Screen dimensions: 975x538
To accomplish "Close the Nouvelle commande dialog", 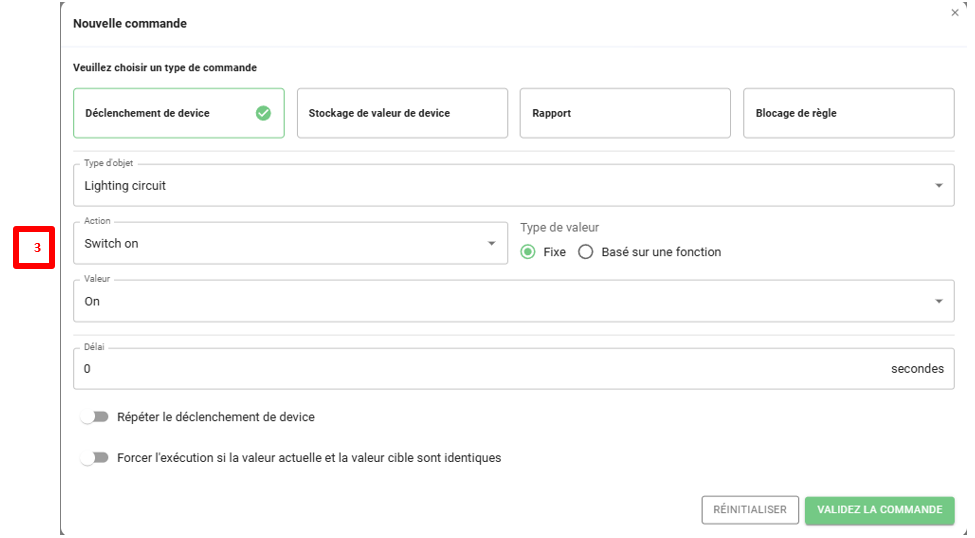I will tap(954, 13).
